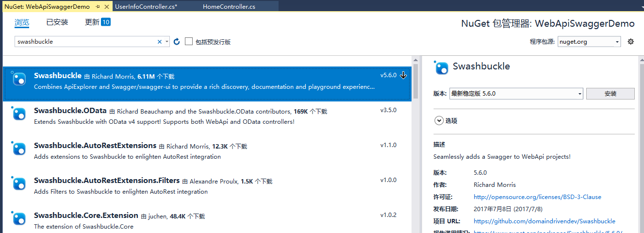The image size is (644, 233).
Task: Click the package list scrollbar thumb
Action: click(x=415, y=81)
